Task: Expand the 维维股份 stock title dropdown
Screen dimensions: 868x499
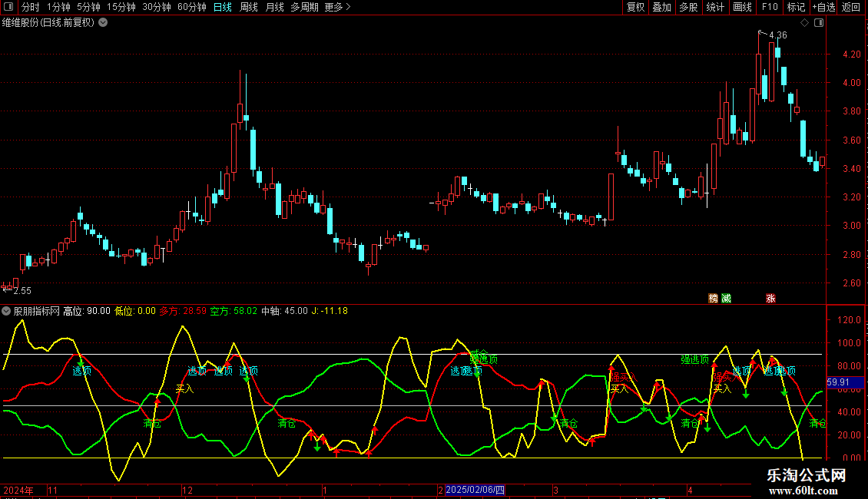Action: click(103, 22)
